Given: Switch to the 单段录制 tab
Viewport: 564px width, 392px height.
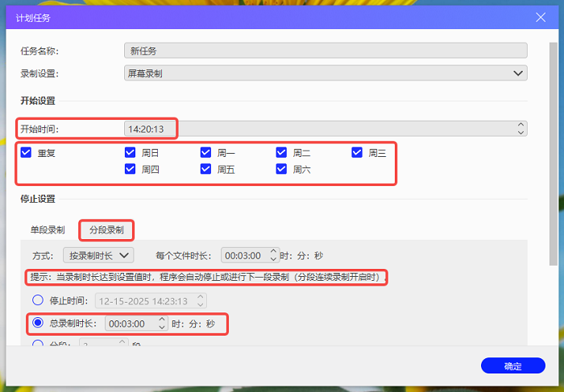Looking at the screenshot, I should [x=48, y=229].
